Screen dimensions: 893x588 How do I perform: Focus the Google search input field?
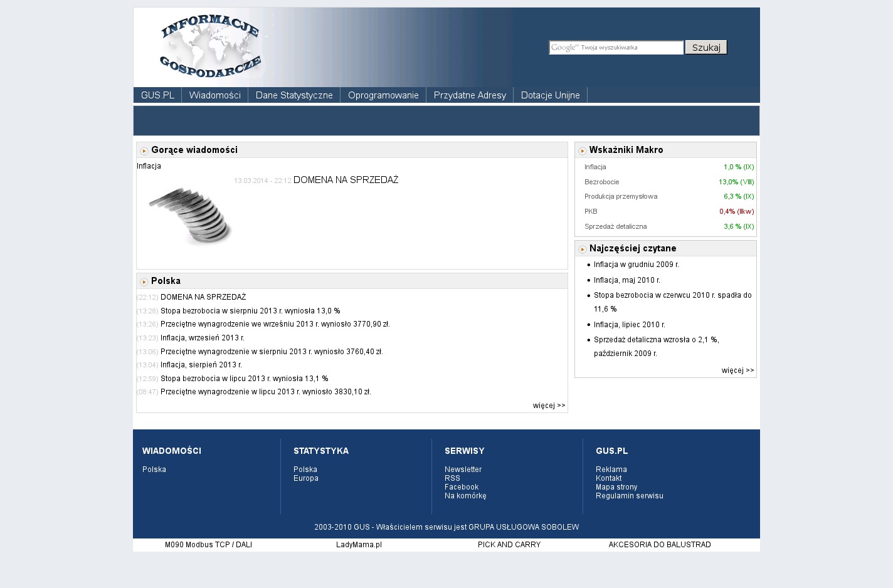616,48
